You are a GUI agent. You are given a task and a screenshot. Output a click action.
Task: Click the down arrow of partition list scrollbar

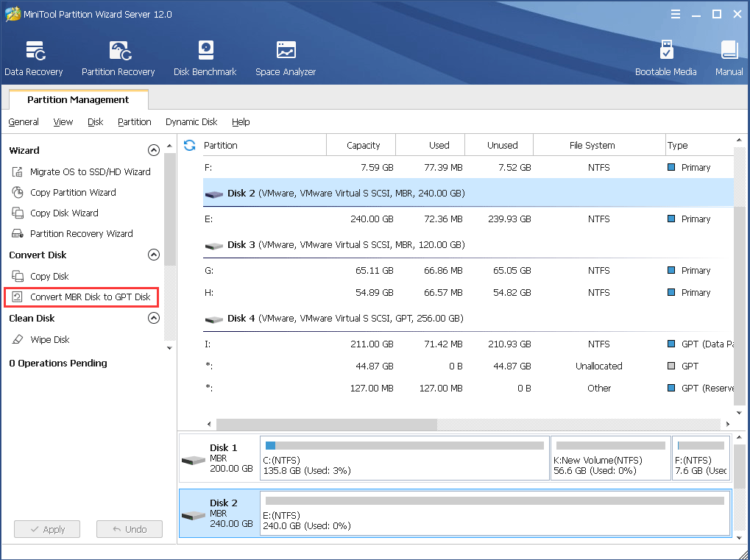[x=739, y=413]
